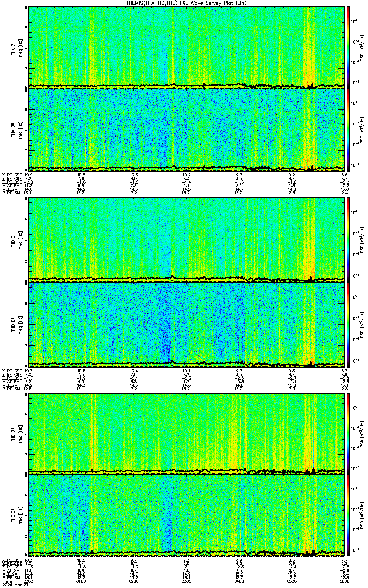Select the THD B-parallel spectrogram panel

185,324
